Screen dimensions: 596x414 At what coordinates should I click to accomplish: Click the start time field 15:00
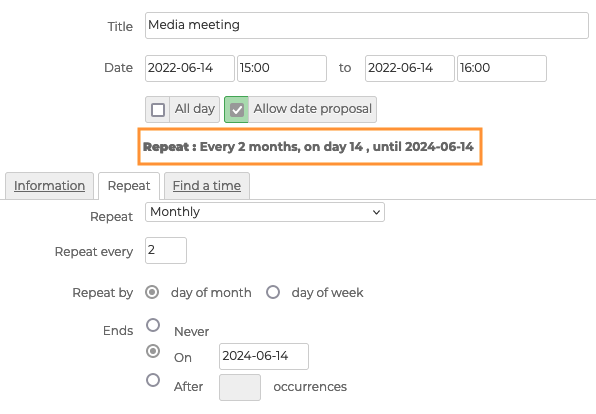click(x=282, y=68)
